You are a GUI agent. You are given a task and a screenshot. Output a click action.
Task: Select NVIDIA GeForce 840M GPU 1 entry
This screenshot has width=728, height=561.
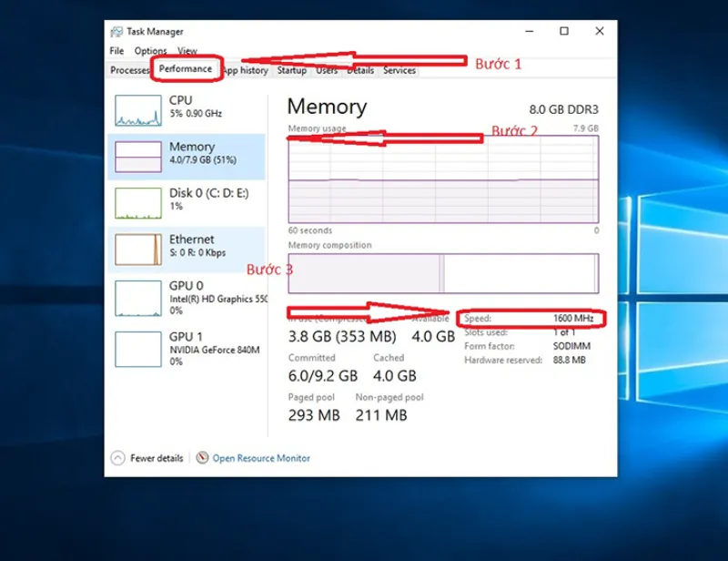point(187,349)
